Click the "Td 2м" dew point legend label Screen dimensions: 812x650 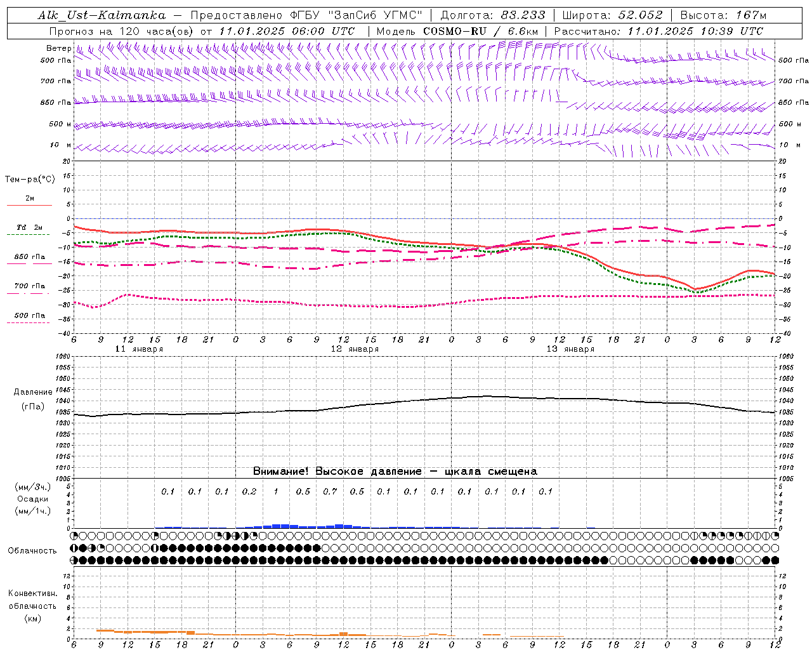click(x=30, y=227)
